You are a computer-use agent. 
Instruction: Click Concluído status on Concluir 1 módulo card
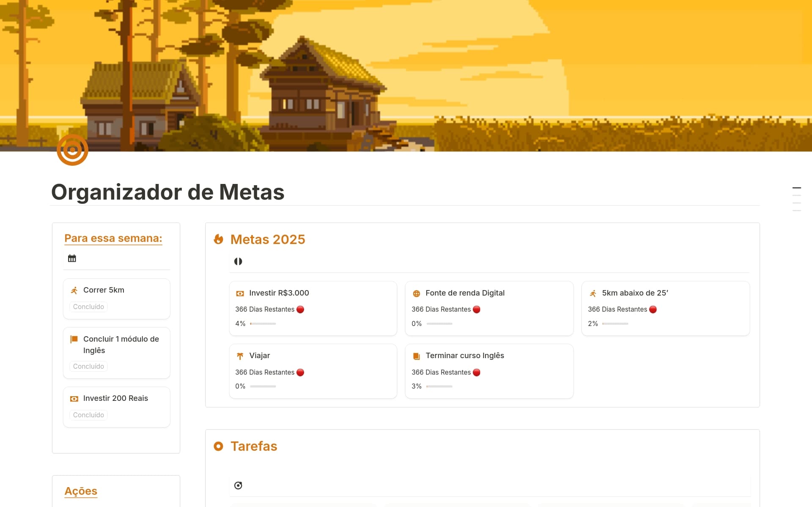tap(88, 366)
